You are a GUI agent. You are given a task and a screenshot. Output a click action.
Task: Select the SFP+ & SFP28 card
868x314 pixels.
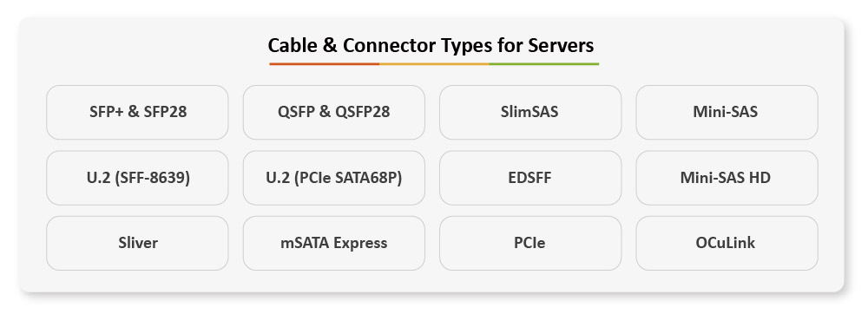coord(137,112)
